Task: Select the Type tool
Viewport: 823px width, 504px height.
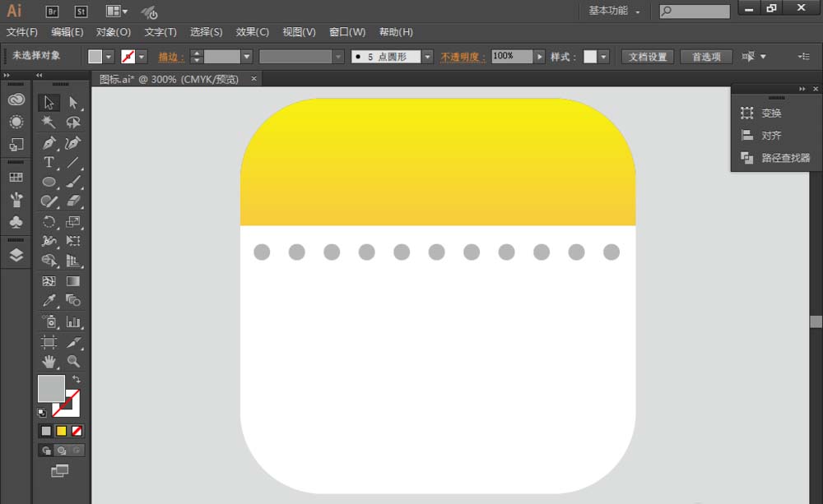Action: pos(49,162)
